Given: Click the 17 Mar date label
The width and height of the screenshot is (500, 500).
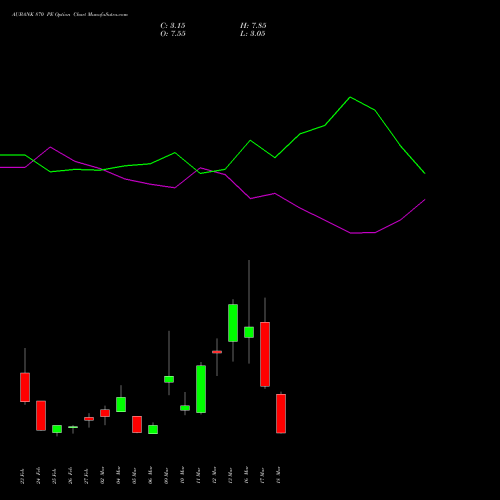Looking at the screenshot, I should (x=262, y=475).
